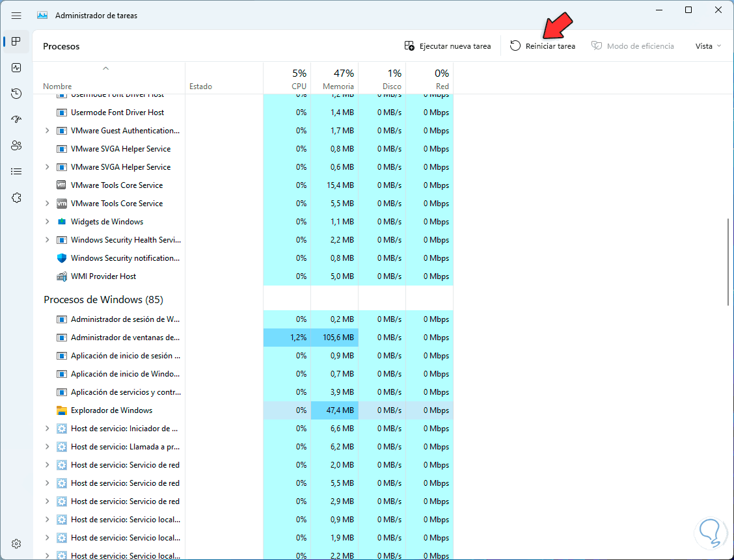Select Administrador de sesión de W process

tap(243, 319)
